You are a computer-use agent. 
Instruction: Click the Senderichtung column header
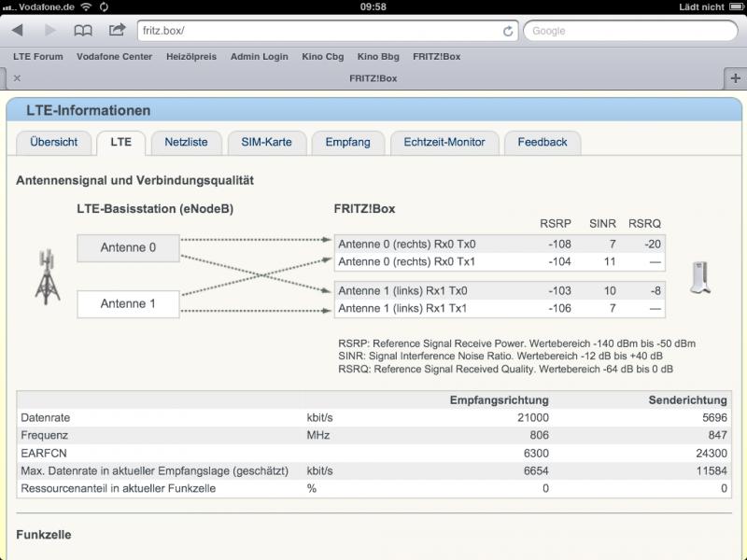point(687,400)
